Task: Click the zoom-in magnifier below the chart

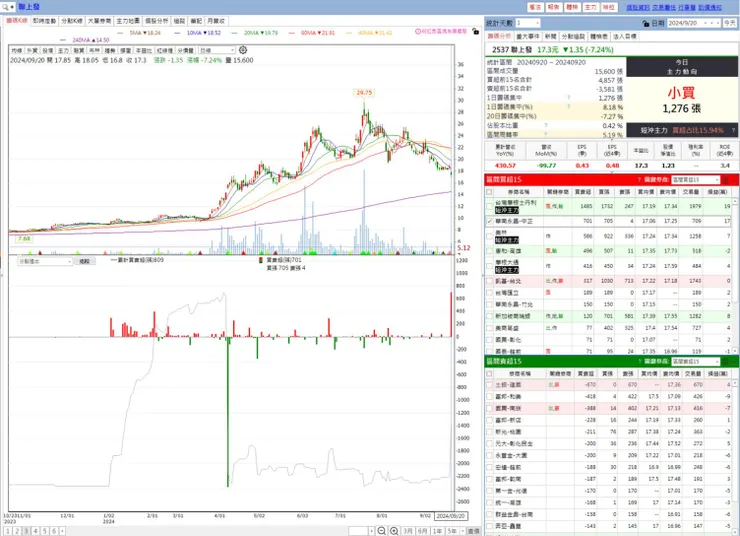Action: point(394,531)
